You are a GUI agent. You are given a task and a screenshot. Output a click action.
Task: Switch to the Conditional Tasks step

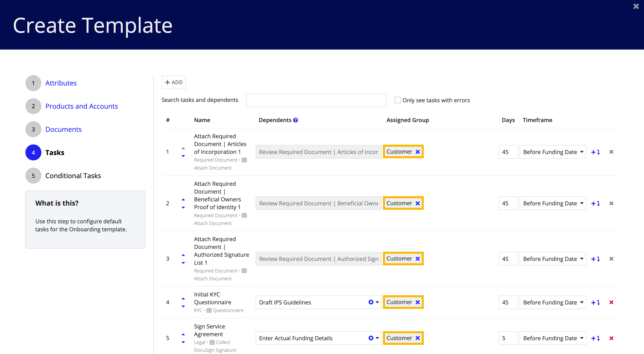73,175
